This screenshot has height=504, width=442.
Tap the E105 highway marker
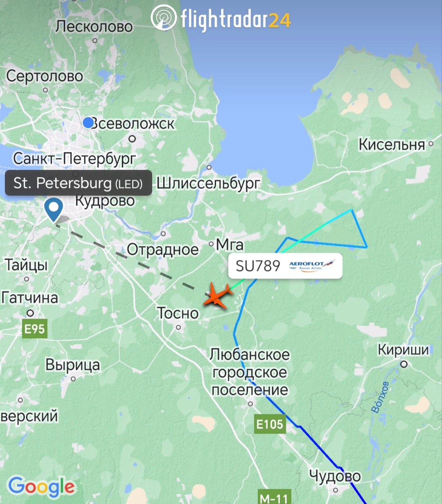point(270,424)
